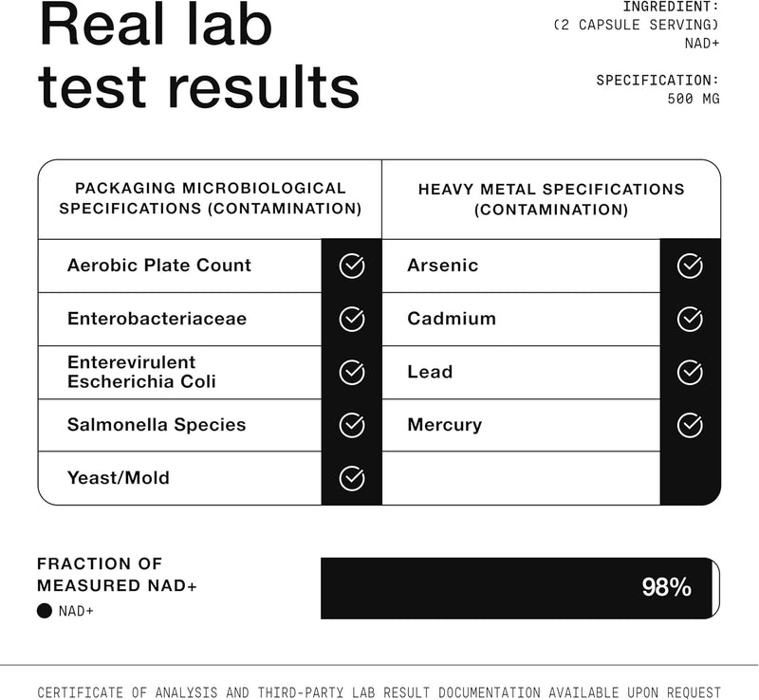759x700 pixels.
Task: Click the Aerobic Plate Count checkmark icon
Action: (352, 267)
